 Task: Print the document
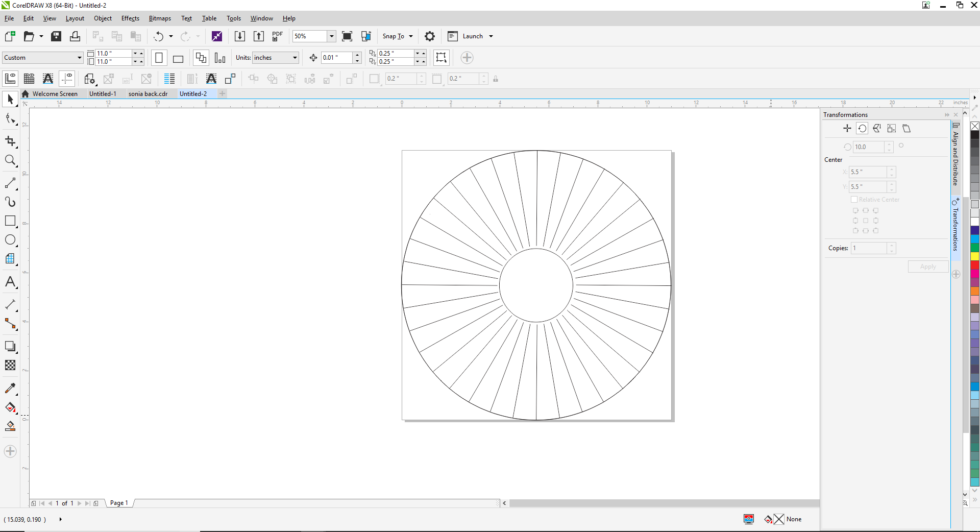click(75, 36)
